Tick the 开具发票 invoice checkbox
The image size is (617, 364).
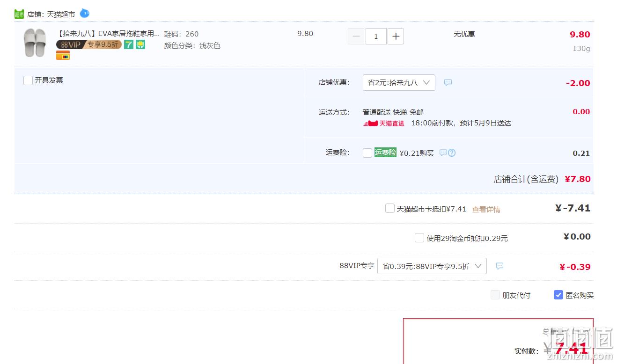pos(28,80)
